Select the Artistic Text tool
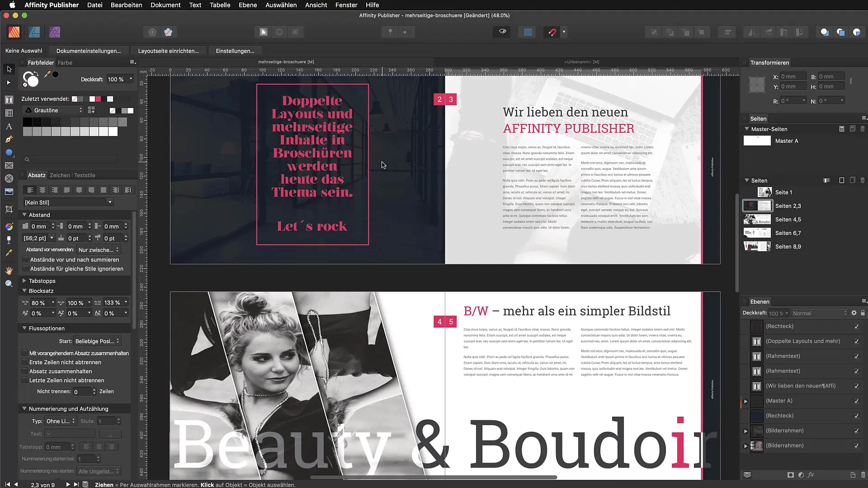Image resolution: width=868 pixels, height=488 pixels. point(9,127)
